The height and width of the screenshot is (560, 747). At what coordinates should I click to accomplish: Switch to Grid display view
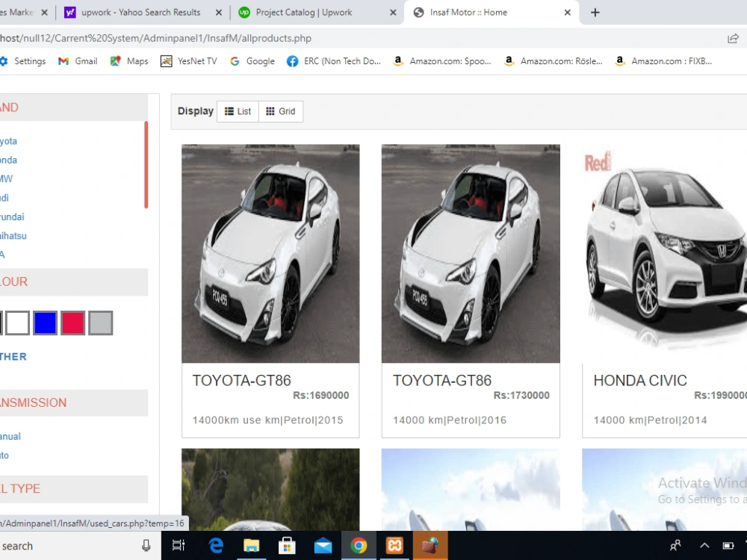pyautogui.click(x=281, y=111)
